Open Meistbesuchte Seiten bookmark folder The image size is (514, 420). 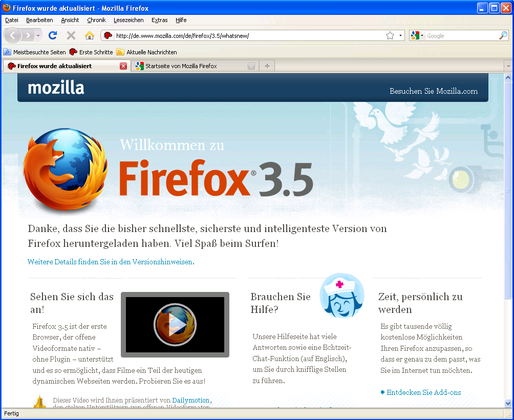click(34, 52)
